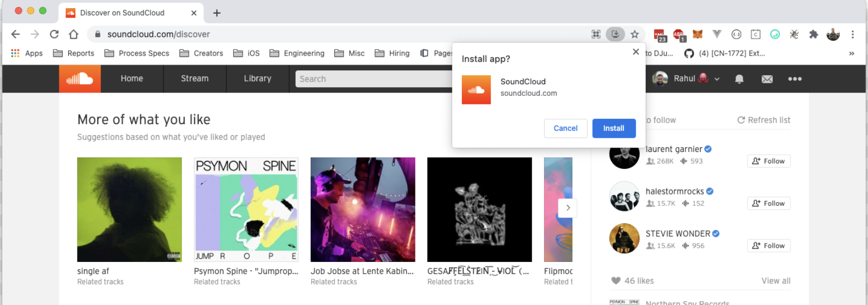
Task: Click Cancel in the Install app dialog
Action: (565, 129)
